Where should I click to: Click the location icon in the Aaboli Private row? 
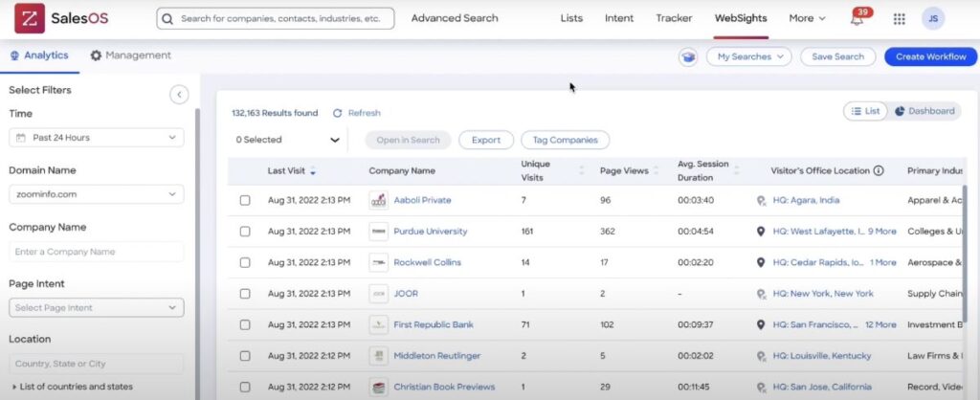coord(761,201)
